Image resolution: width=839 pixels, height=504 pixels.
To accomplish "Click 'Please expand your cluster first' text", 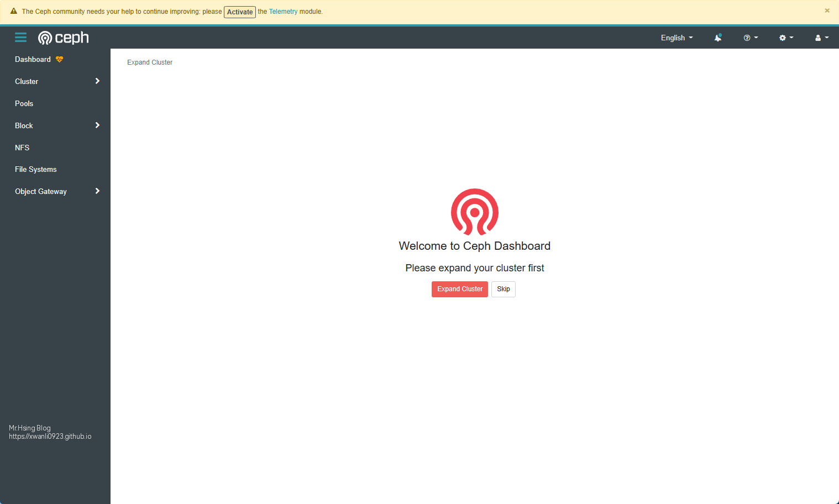I will (475, 268).
